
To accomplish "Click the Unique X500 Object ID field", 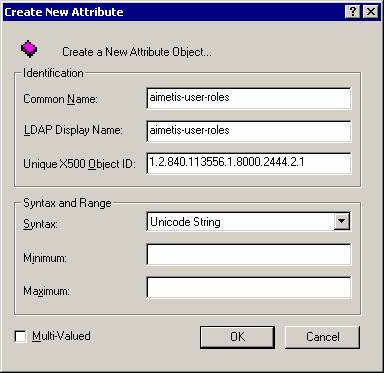I will click(x=249, y=163).
